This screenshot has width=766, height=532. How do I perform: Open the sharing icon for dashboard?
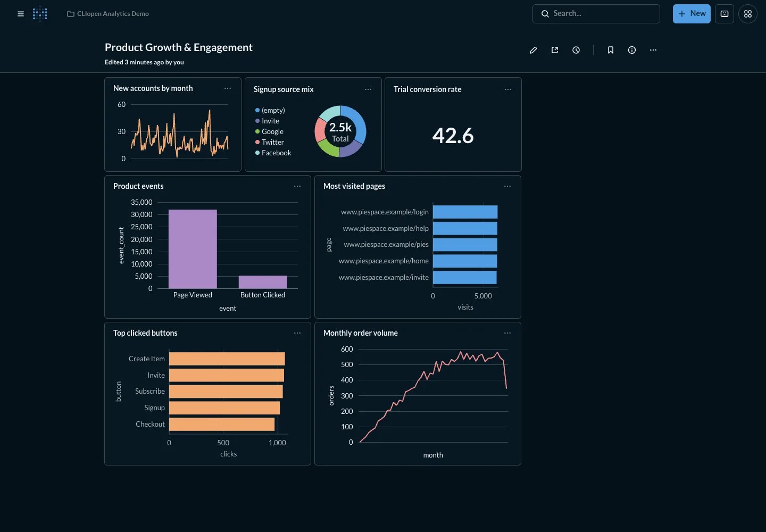click(555, 50)
